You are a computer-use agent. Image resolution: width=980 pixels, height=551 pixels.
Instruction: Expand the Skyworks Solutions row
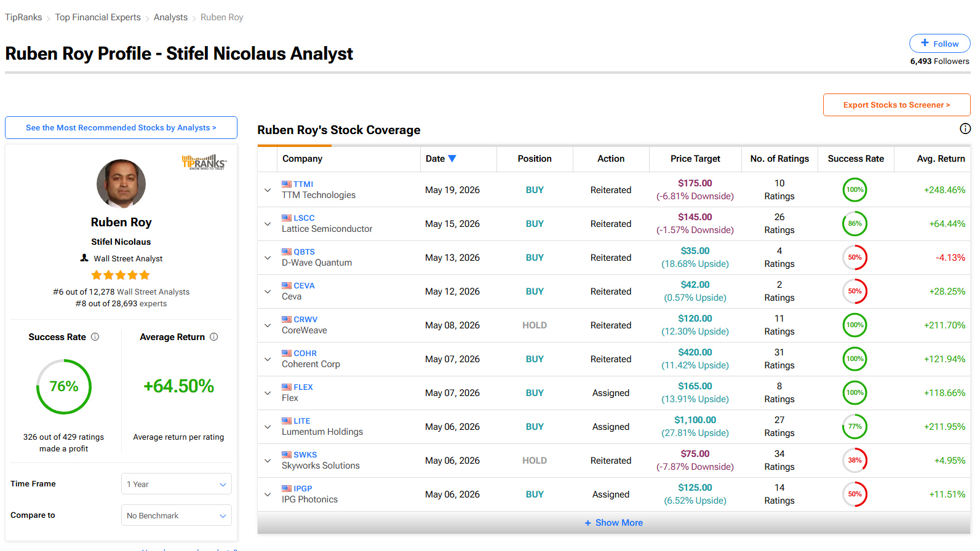click(x=268, y=461)
